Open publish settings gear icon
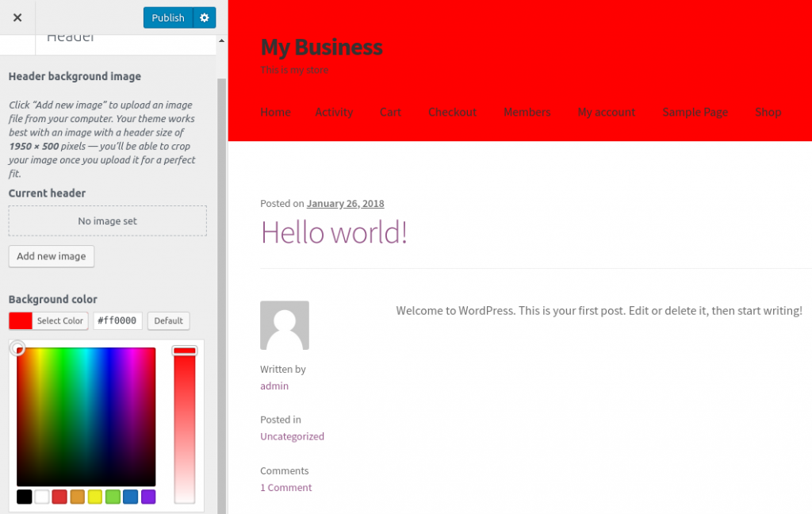The image size is (812, 514). pyautogui.click(x=205, y=17)
